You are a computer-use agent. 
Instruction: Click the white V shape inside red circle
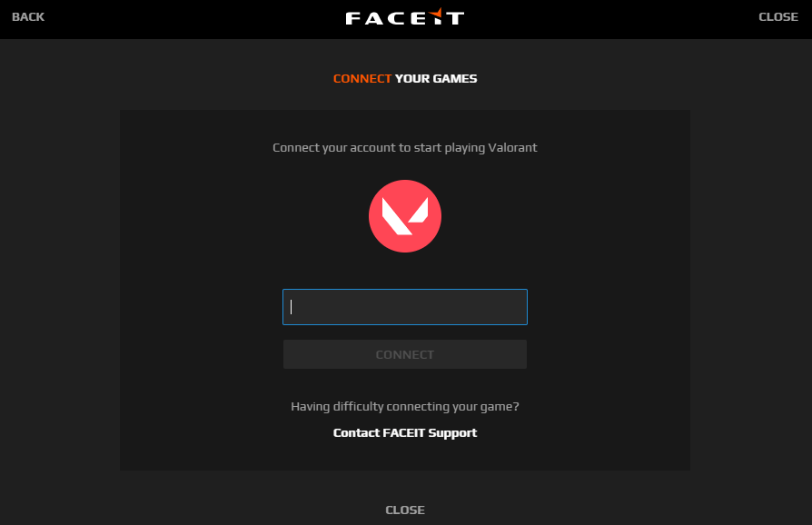pyautogui.click(x=404, y=216)
